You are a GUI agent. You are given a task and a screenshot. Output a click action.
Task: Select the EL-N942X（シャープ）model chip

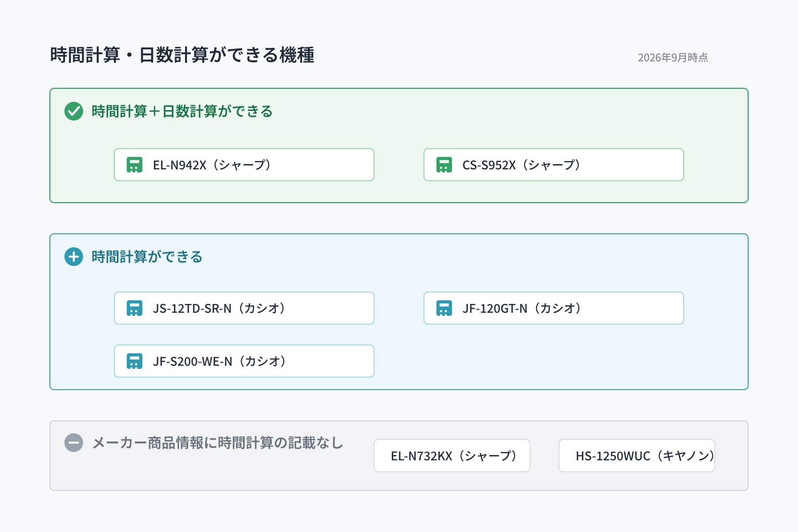[244, 165]
